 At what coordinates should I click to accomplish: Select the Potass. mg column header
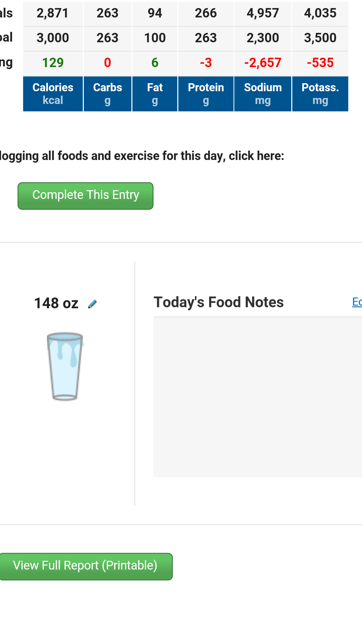(320, 94)
